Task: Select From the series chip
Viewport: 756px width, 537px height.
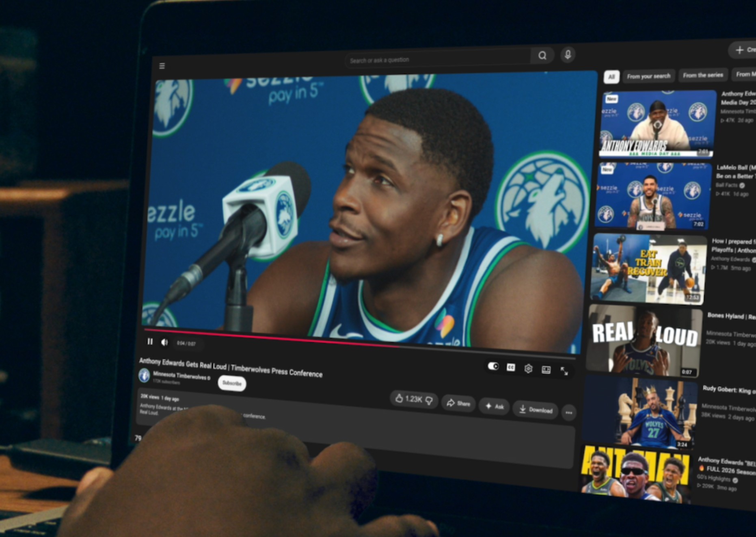Action: point(703,75)
